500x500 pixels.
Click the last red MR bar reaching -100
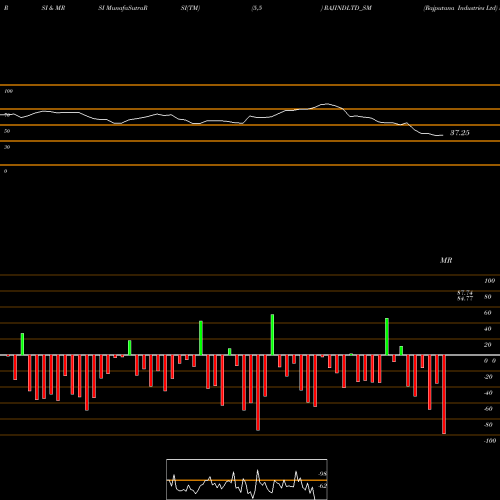point(444,394)
